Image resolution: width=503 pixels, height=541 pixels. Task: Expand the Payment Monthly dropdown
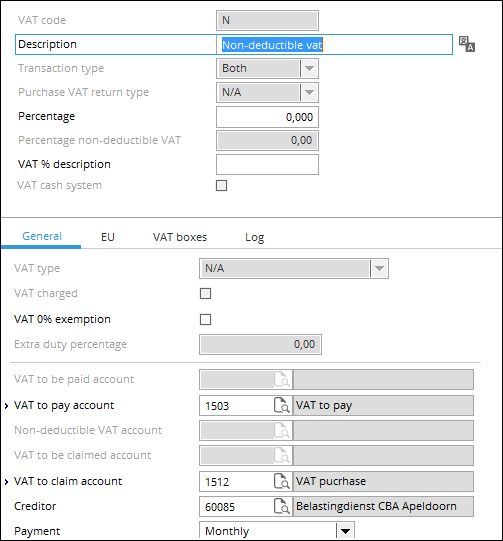345,531
